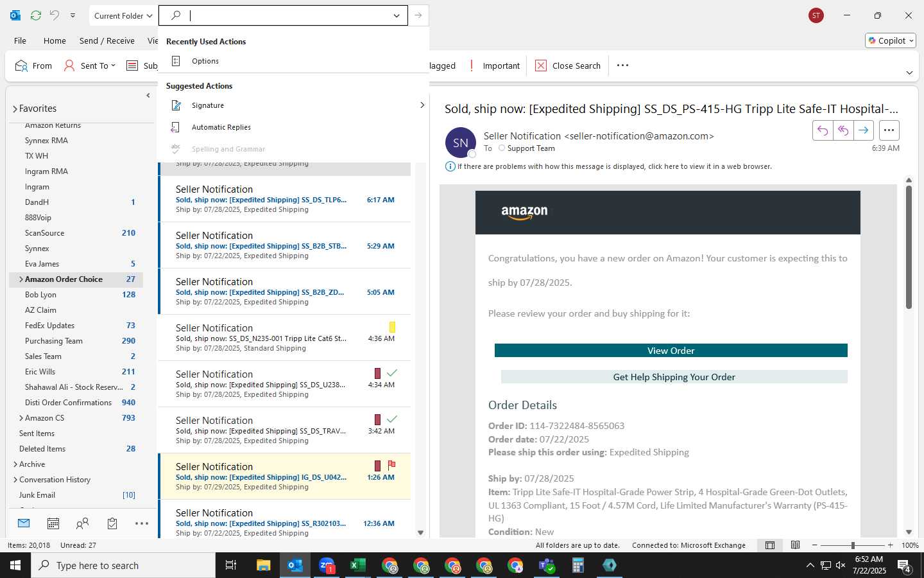924x578 pixels.
Task: Open the Junk Email folder
Action: tap(37, 495)
